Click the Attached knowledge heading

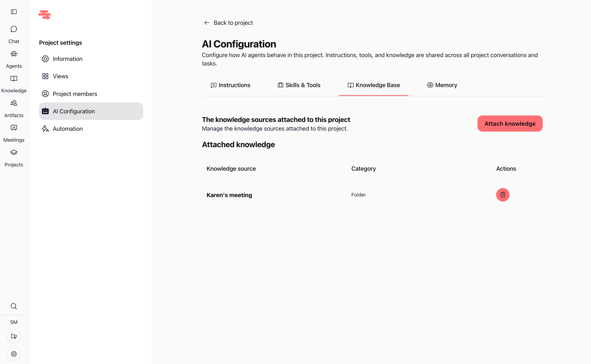(238, 144)
